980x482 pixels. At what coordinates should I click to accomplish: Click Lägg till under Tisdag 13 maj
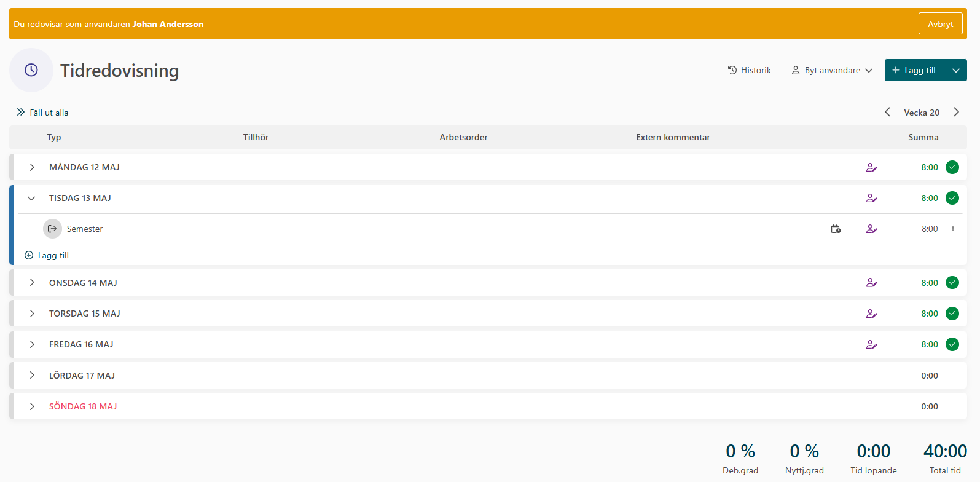coord(47,255)
